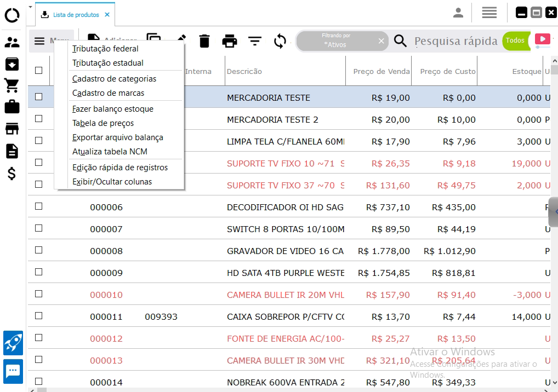558x392 pixels.
Task: Click the people/customers sidebar icon
Action: 12,42
